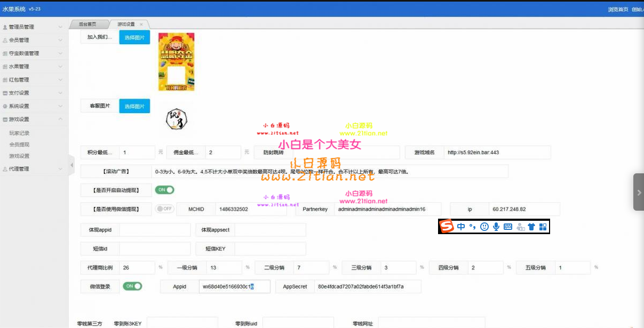Enable the 是否使用微信提现 switch
This screenshot has height=328, width=644.
tap(164, 209)
